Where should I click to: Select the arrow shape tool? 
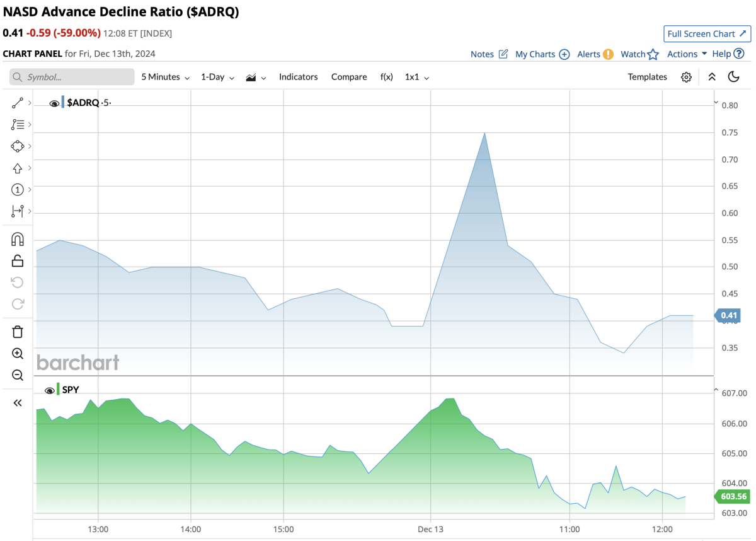18,168
